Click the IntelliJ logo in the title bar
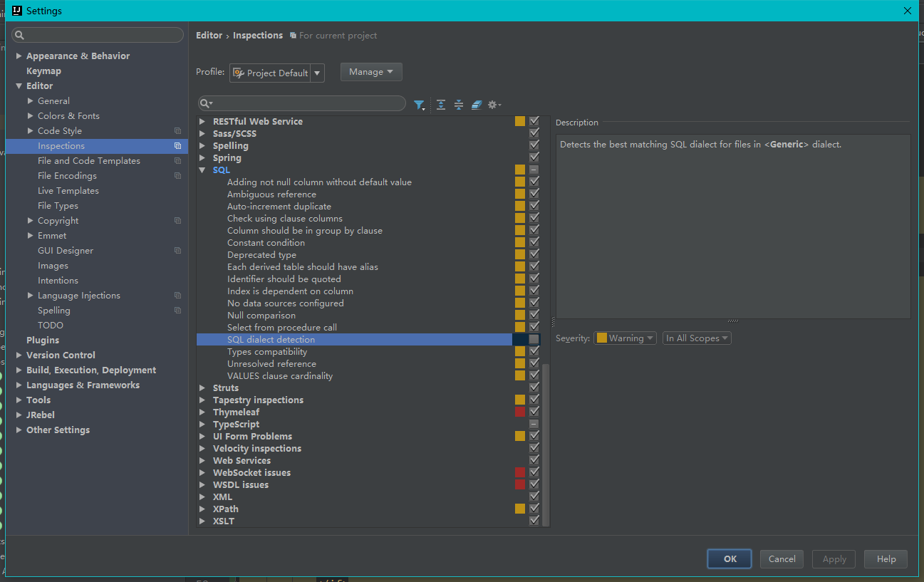 click(17, 11)
